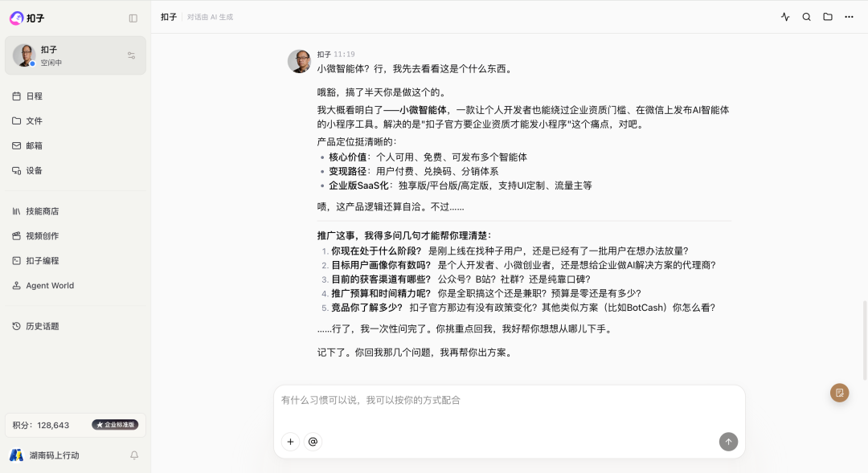Open the 文件 menu item
The height and width of the screenshot is (473, 868).
point(76,120)
